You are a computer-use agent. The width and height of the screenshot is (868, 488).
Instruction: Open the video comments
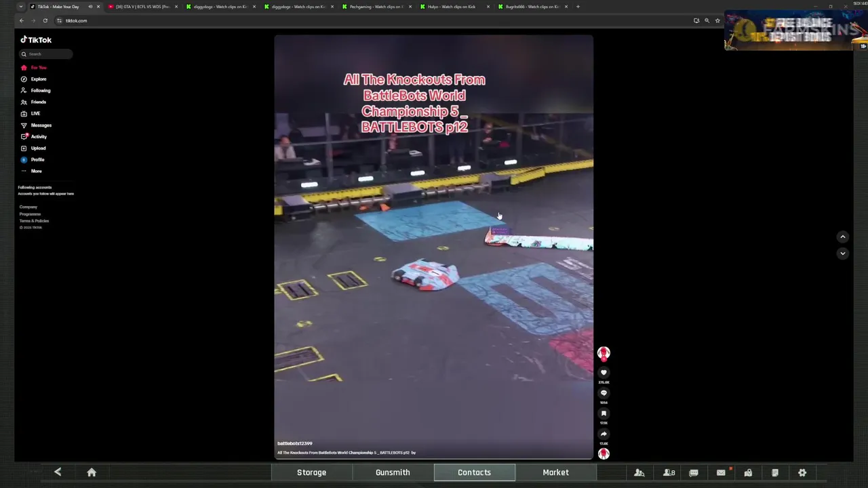(604, 393)
